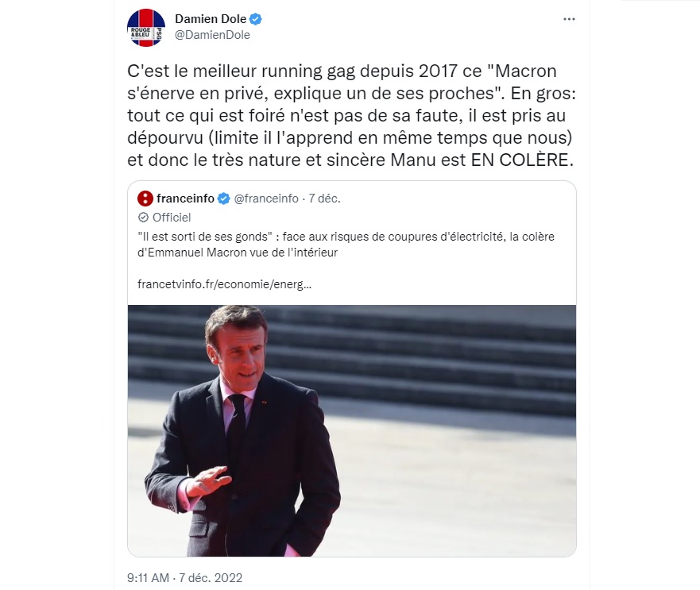Open the francetvinfo.fr article link
Image resolution: width=700 pixels, height=590 pixels.
[224, 283]
